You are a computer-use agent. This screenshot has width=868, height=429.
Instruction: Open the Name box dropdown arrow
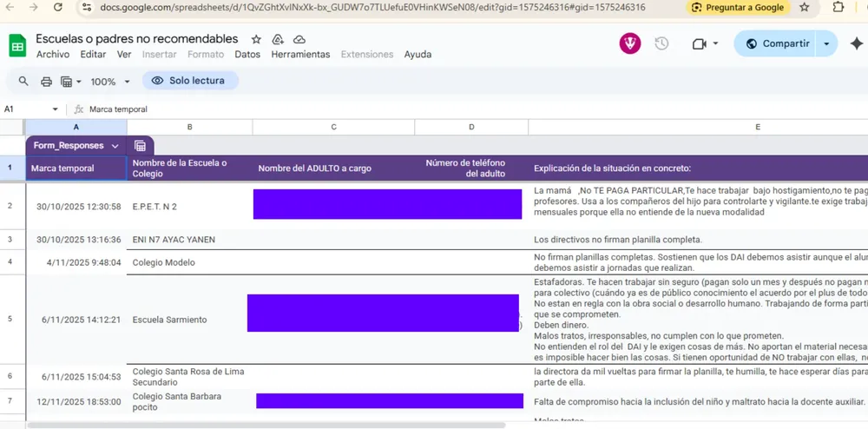pyautogui.click(x=55, y=109)
